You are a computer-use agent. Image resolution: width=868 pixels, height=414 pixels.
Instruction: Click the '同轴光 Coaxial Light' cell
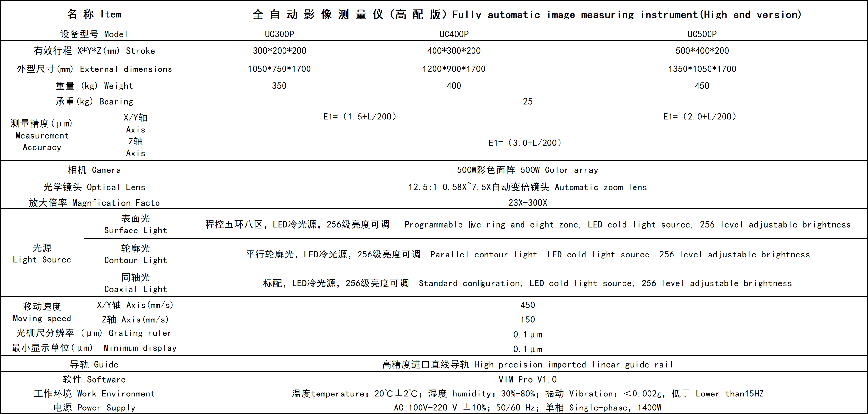click(135, 283)
